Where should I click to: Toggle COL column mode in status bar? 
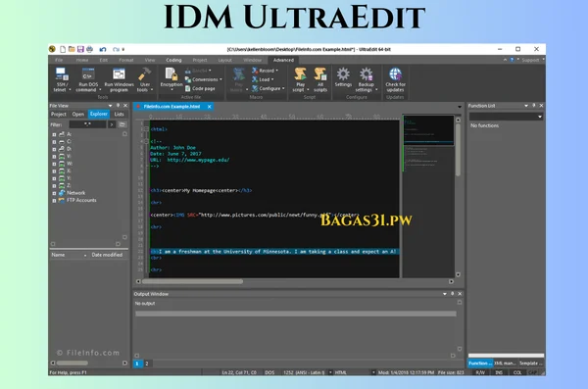click(x=517, y=372)
